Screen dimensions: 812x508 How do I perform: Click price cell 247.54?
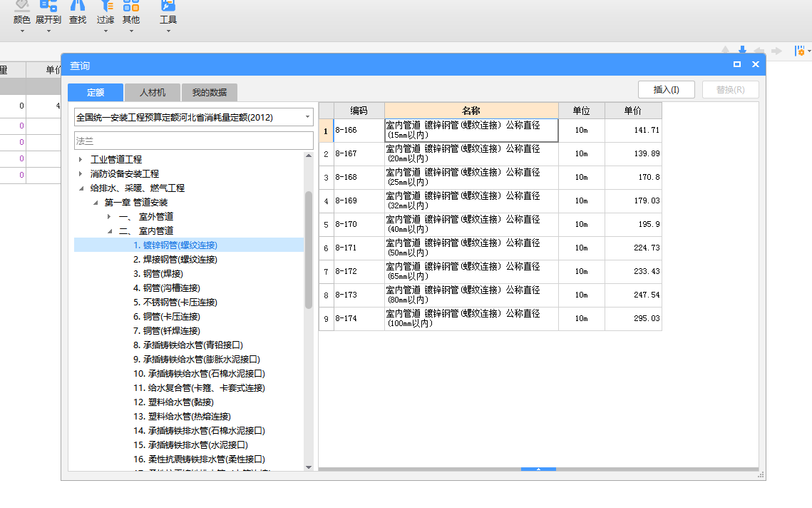[633, 295]
